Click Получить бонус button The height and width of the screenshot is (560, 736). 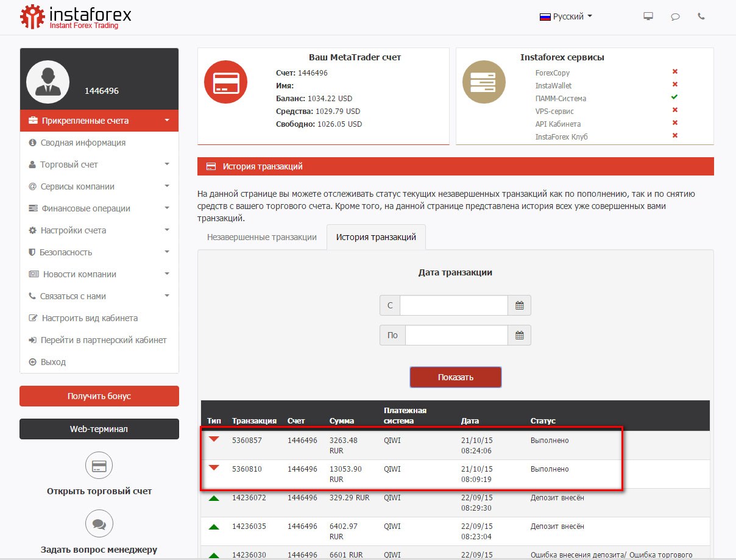pyautogui.click(x=99, y=396)
